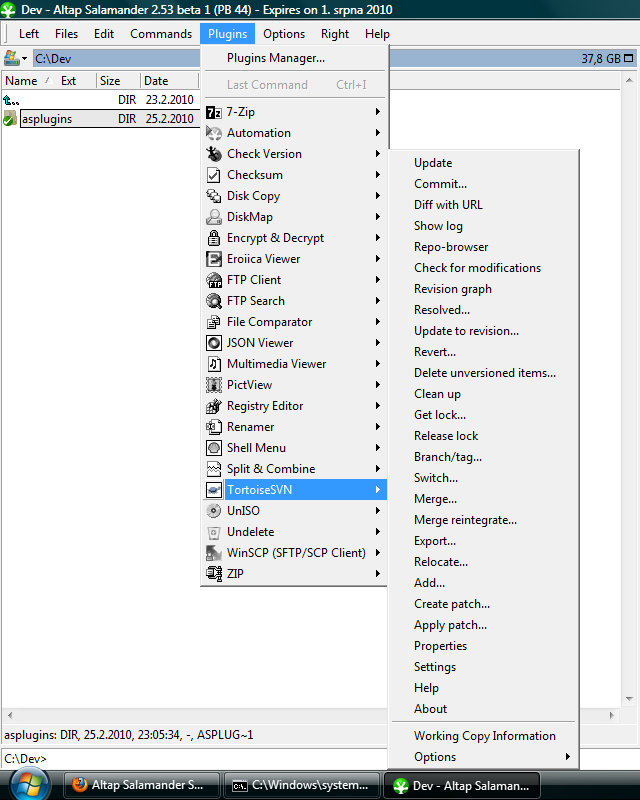640x800 pixels.
Task: Open the Commands menu
Action: (160, 34)
